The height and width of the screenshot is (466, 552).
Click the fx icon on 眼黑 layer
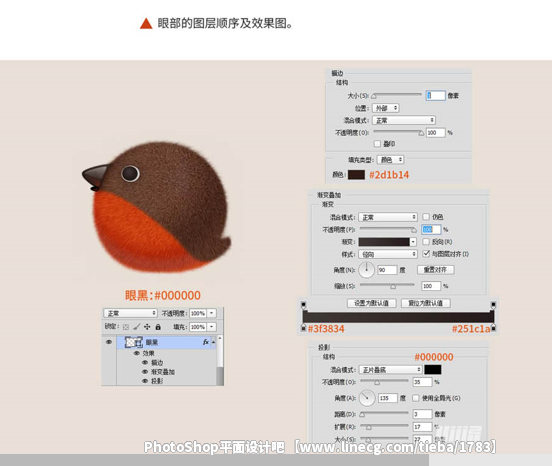[x=206, y=342]
